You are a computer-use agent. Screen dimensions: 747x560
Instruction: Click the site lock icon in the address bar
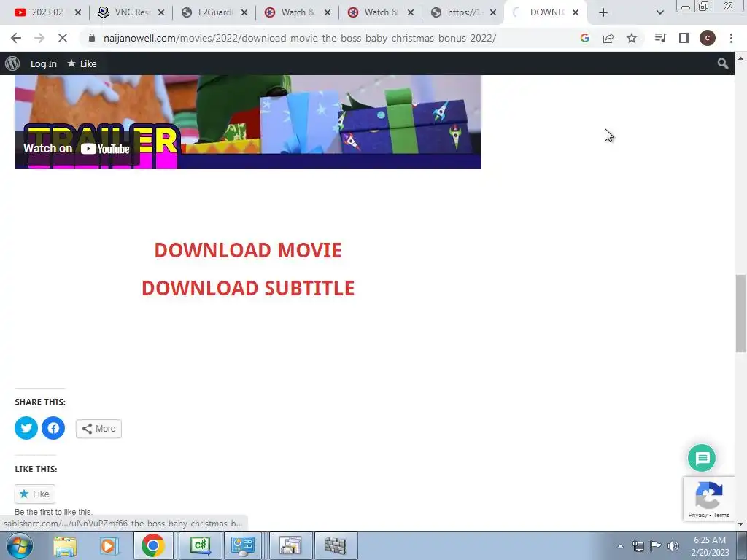coord(92,38)
